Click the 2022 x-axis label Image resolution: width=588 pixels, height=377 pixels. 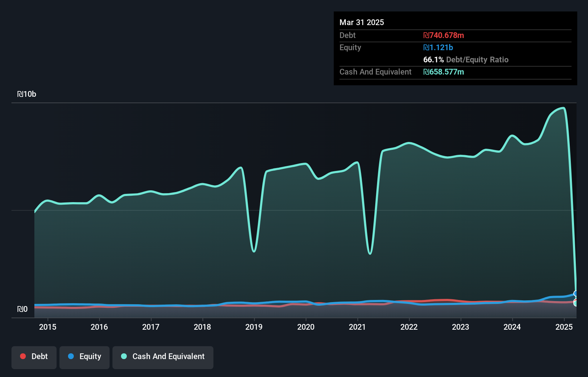click(x=409, y=327)
